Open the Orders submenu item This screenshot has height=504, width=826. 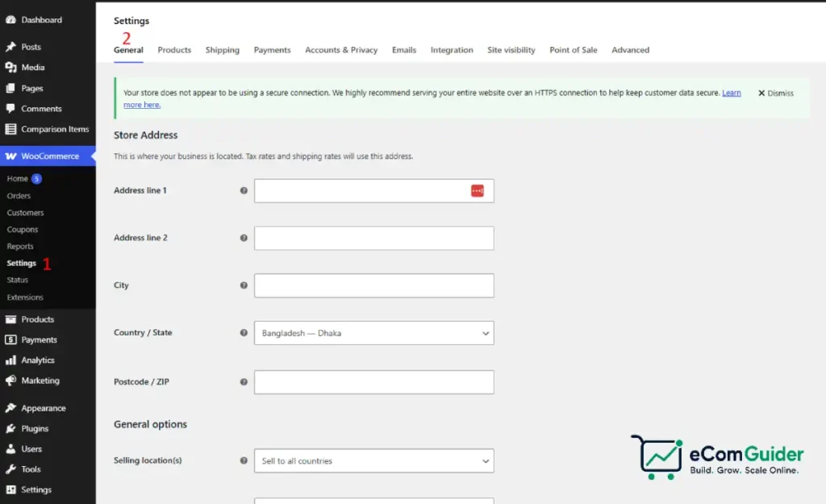pos(19,196)
